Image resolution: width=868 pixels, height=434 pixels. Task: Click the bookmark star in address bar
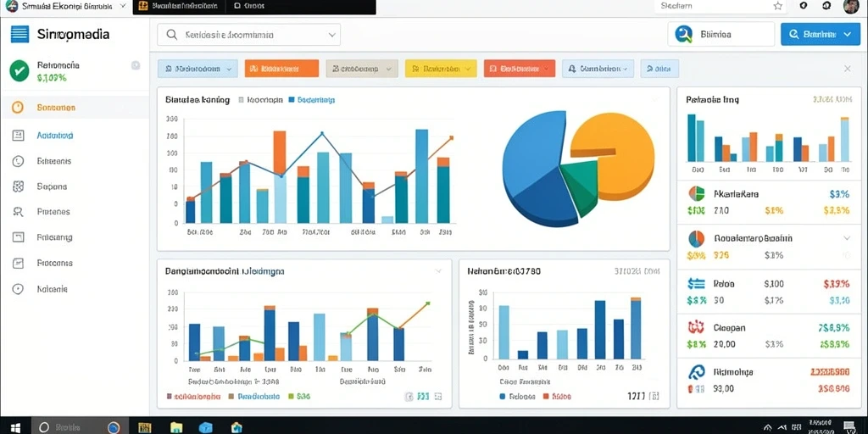click(x=778, y=6)
